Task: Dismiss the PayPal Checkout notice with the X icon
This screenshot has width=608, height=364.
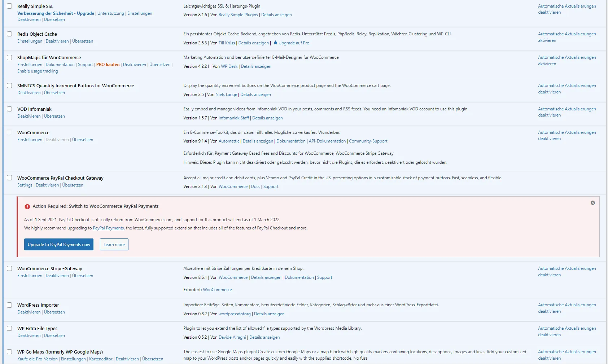Action: pyautogui.click(x=592, y=203)
